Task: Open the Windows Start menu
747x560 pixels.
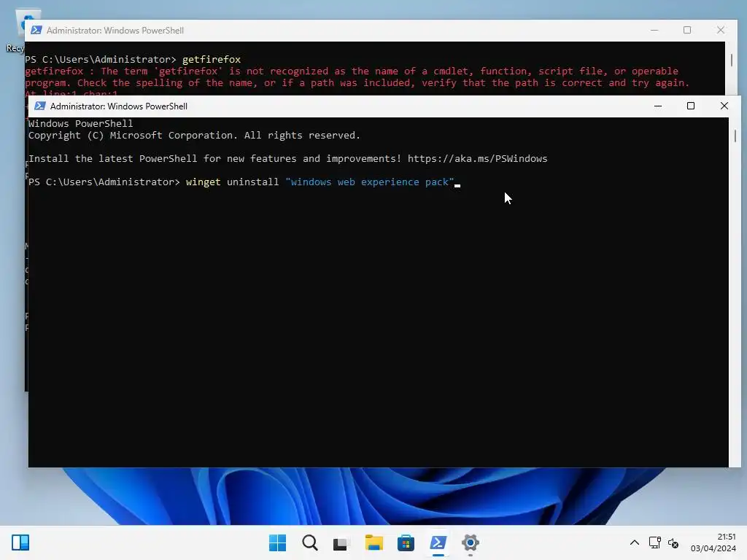Action: point(277,542)
